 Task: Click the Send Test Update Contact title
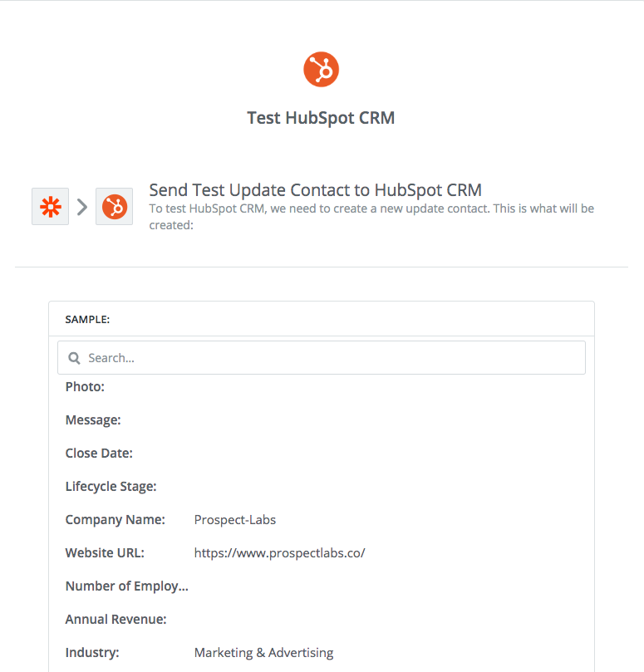coord(316,190)
